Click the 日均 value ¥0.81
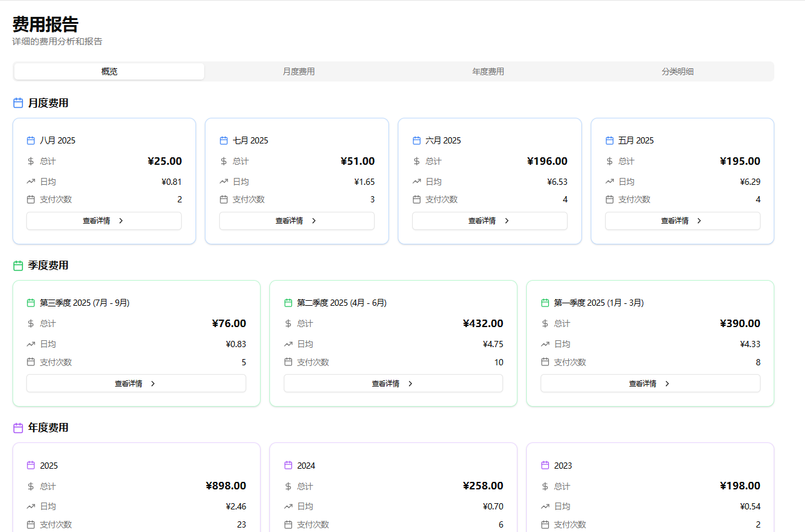 (172, 182)
